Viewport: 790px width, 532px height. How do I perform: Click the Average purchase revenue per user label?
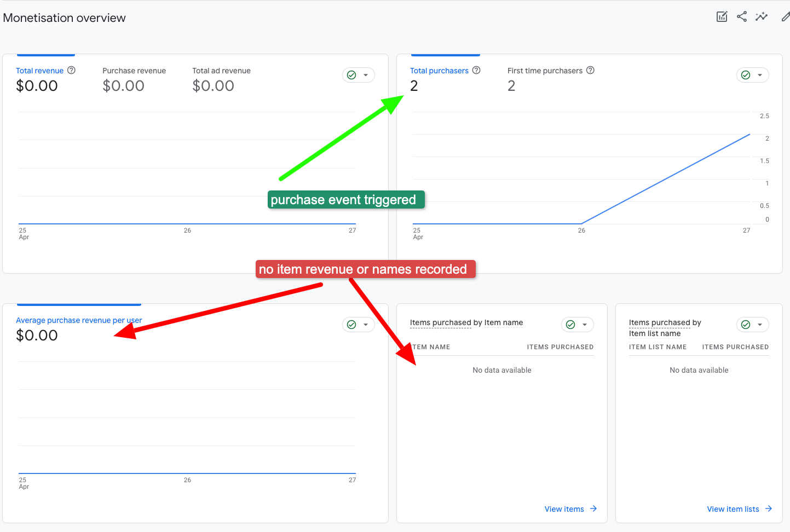click(79, 320)
